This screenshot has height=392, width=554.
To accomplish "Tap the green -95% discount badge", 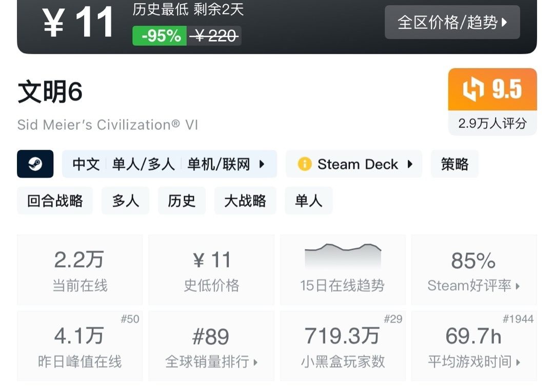I will point(160,36).
